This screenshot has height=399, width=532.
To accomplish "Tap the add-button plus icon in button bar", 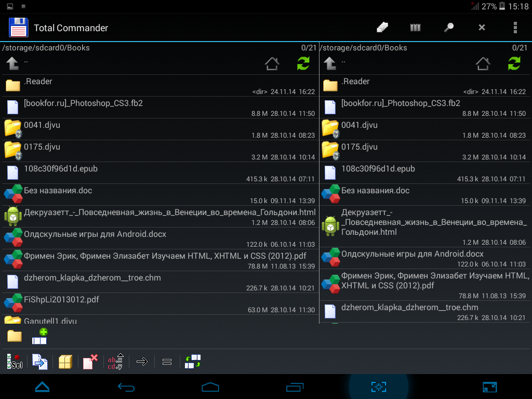I will coord(39,336).
